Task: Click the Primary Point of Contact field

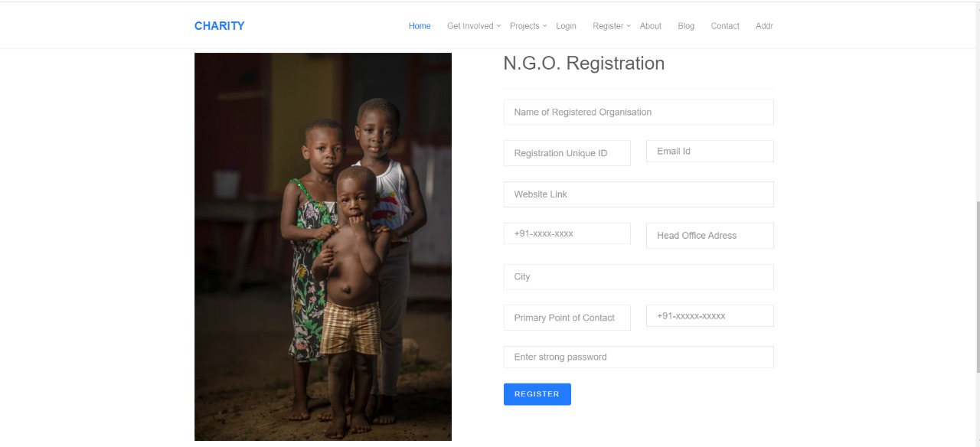Action: [567, 318]
